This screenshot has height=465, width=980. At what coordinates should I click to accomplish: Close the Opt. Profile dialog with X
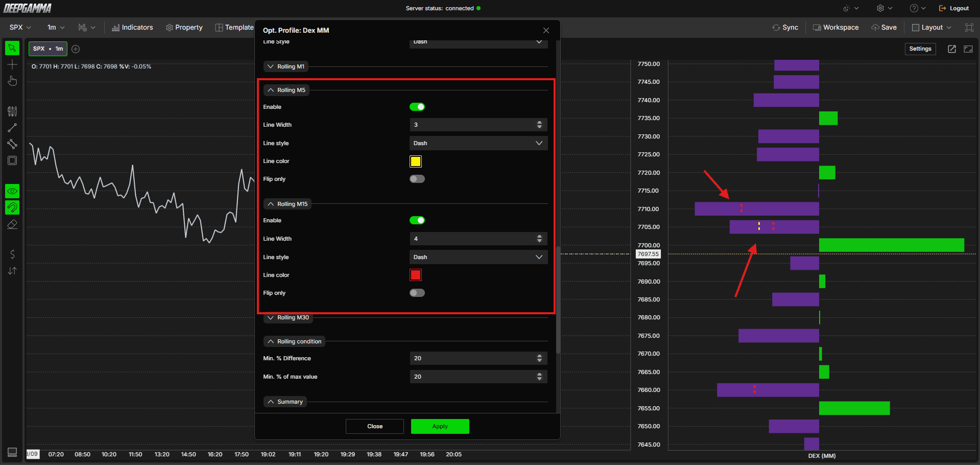(x=546, y=31)
